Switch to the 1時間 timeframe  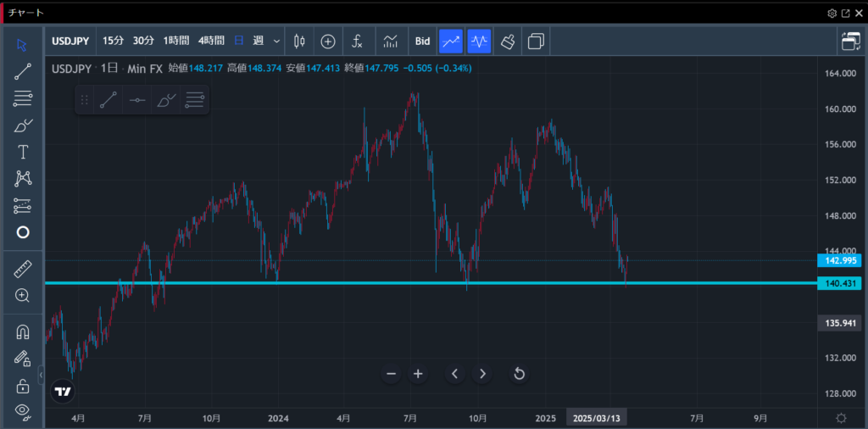(x=176, y=41)
